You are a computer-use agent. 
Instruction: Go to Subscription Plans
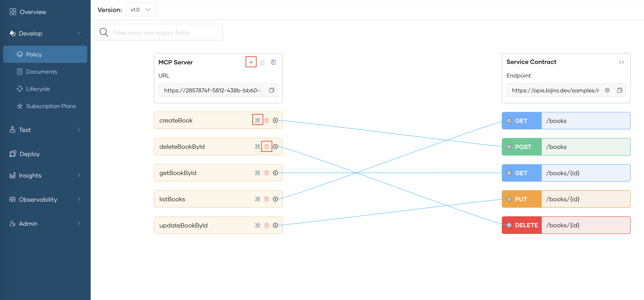51,106
